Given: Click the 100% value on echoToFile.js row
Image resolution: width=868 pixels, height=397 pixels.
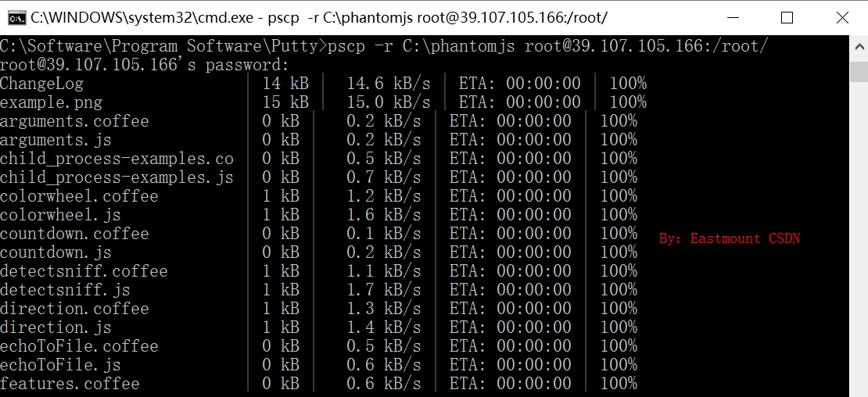Looking at the screenshot, I should 619,365.
